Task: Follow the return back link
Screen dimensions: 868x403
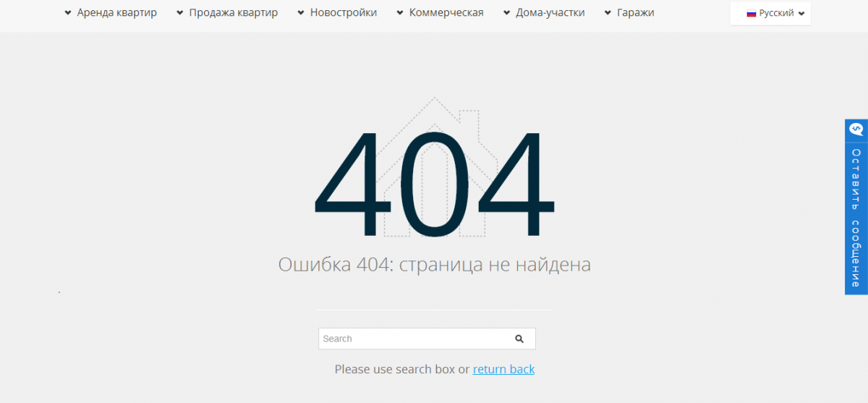Action: [503, 369]
